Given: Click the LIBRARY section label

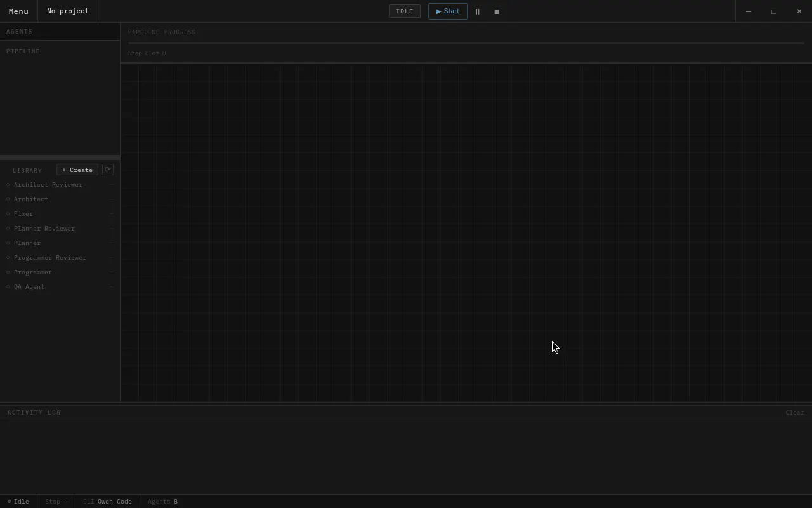Looking at the screenshot, I should pyautogui.click(x=27, y=171).
